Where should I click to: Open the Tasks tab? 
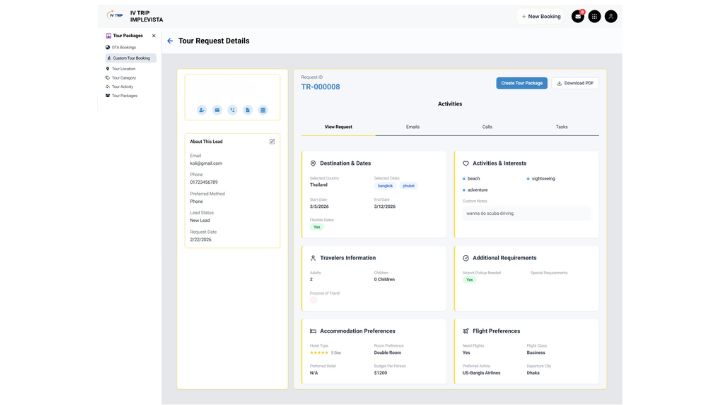(x=561, y=127)
